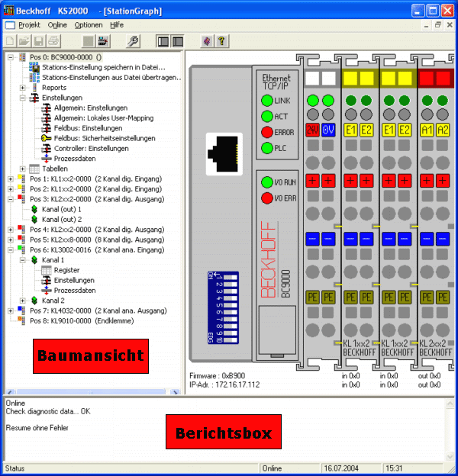Click the Pos 7 blue terminal icon
This screenshot has width=458, height=476.
coord(21,310)
